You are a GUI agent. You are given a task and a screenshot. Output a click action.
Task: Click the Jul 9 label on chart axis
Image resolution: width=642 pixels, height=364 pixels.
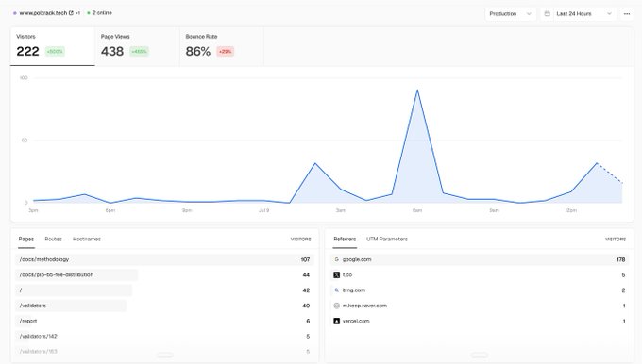click(x=263, y=210)
